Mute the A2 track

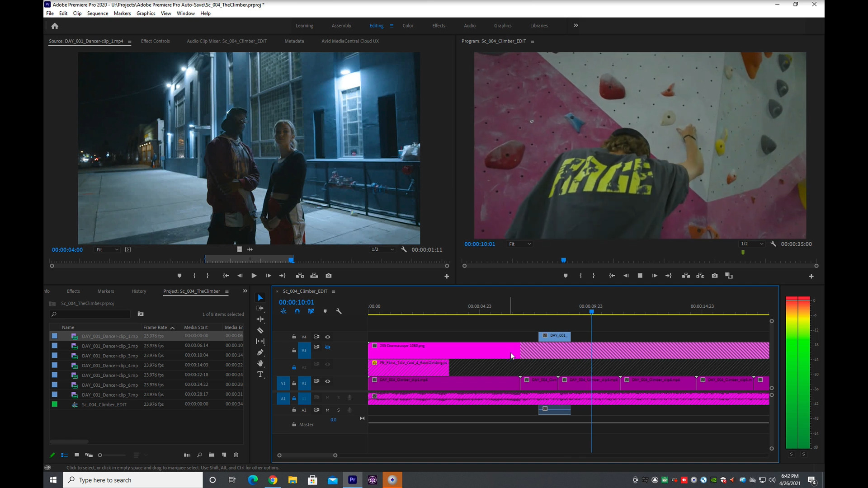[x=328, y=410]
